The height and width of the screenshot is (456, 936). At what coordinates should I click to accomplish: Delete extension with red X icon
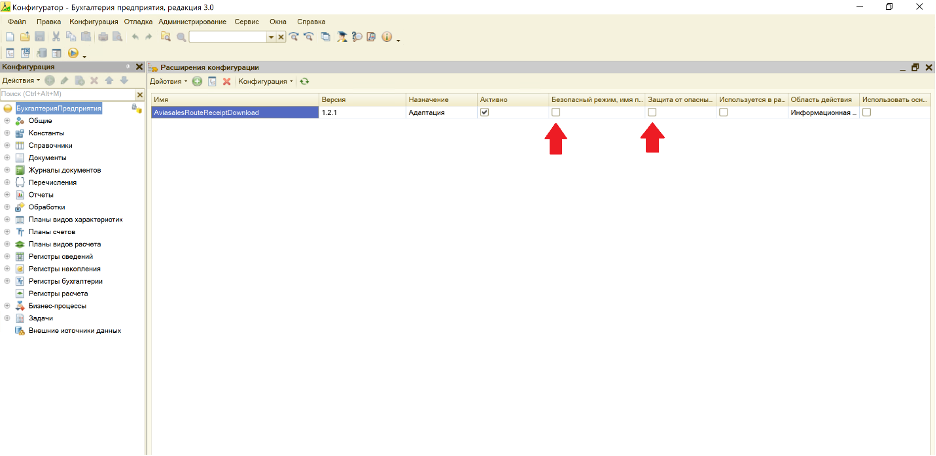[x=226, y=81]
